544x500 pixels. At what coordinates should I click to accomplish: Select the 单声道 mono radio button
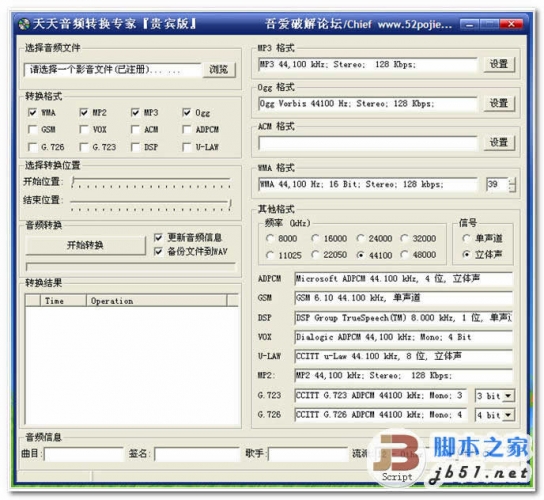pos(467,238)
